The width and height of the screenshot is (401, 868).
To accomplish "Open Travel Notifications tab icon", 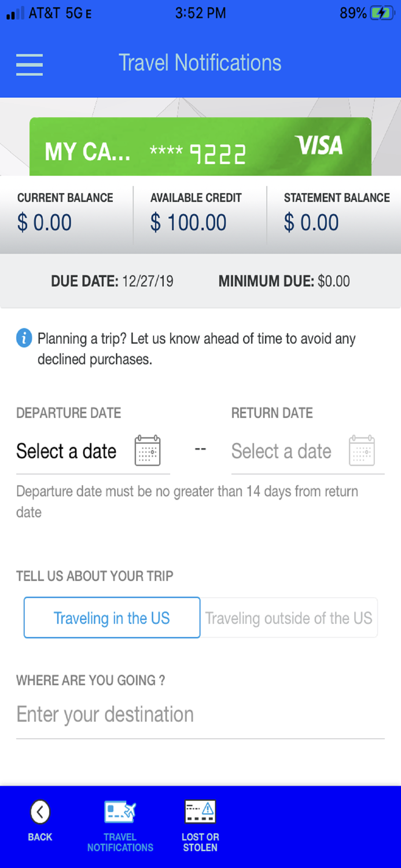I will 120,812.
